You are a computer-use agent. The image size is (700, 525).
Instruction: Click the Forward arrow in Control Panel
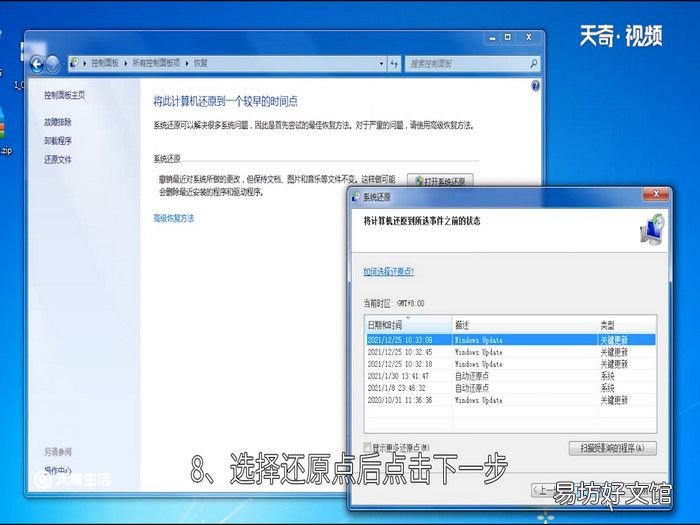(x=52, y=64)
